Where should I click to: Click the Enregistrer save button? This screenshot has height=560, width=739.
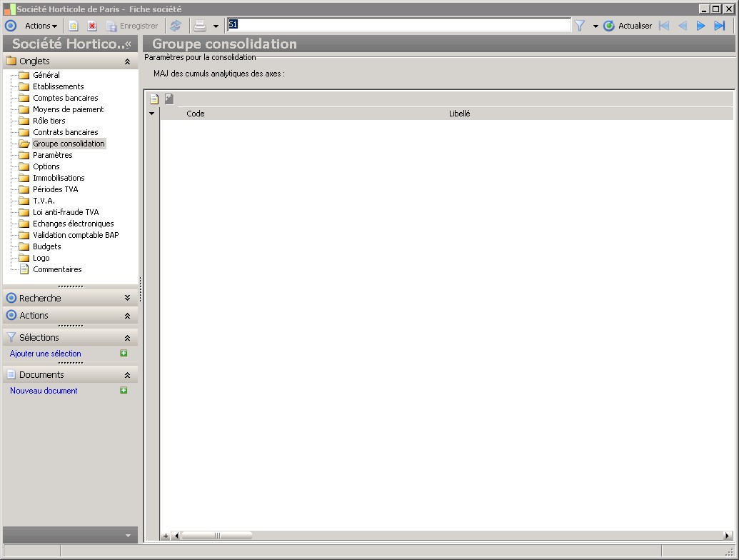point(132,26)
